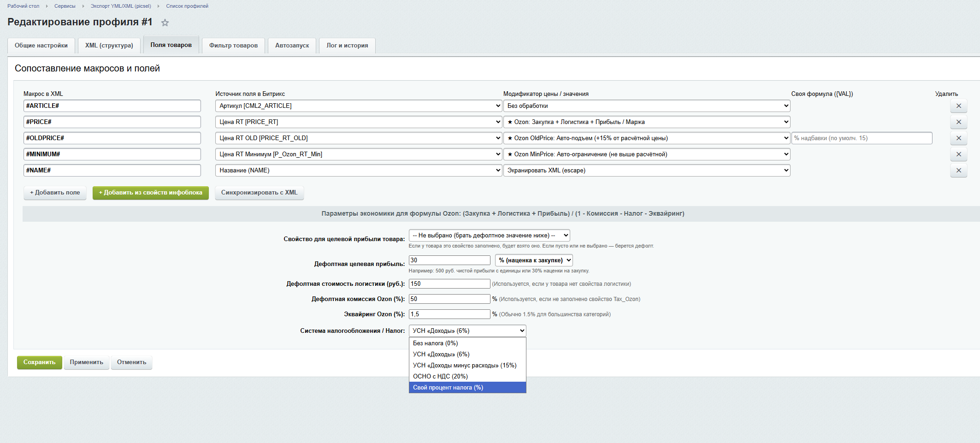
Task: Delete the #ARTICLE# field row
Action: pos(958,106)
